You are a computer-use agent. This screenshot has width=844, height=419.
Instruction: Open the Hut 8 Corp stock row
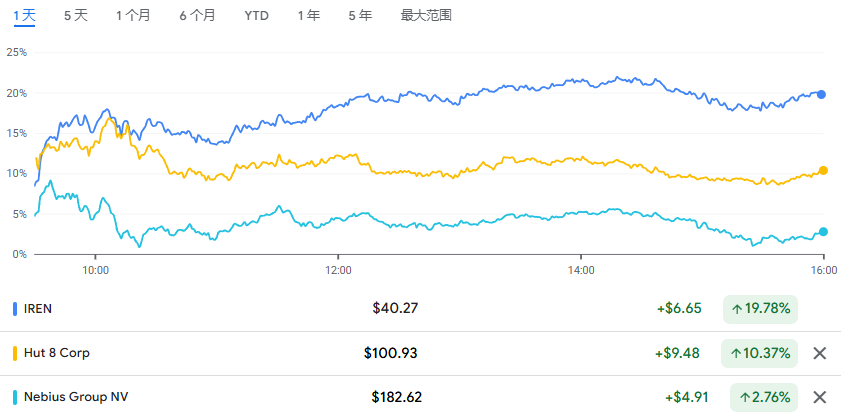point(422,353)
